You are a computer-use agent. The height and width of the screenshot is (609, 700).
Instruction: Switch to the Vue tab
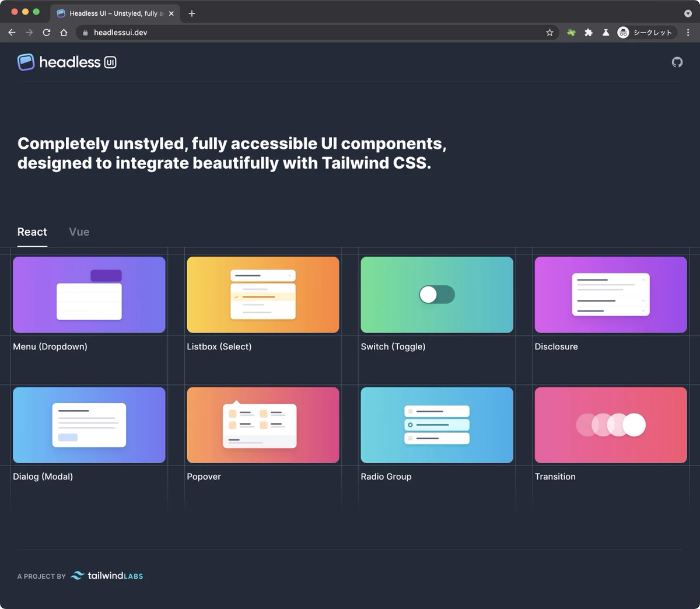[x=79, y=232]
